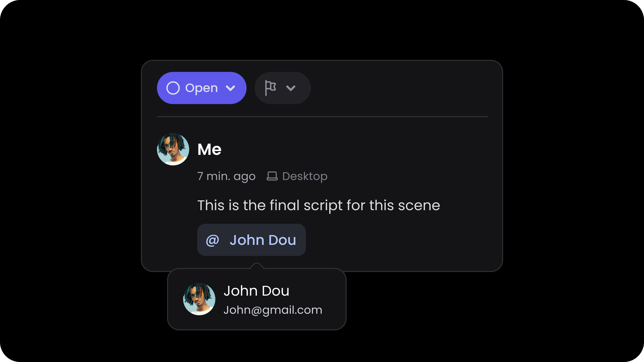Click John Dou's avatar in popup card

(199, 299)
